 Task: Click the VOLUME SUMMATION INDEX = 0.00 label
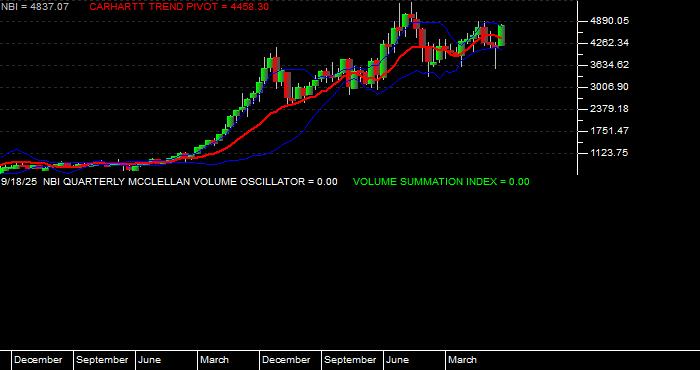(441, 182)
